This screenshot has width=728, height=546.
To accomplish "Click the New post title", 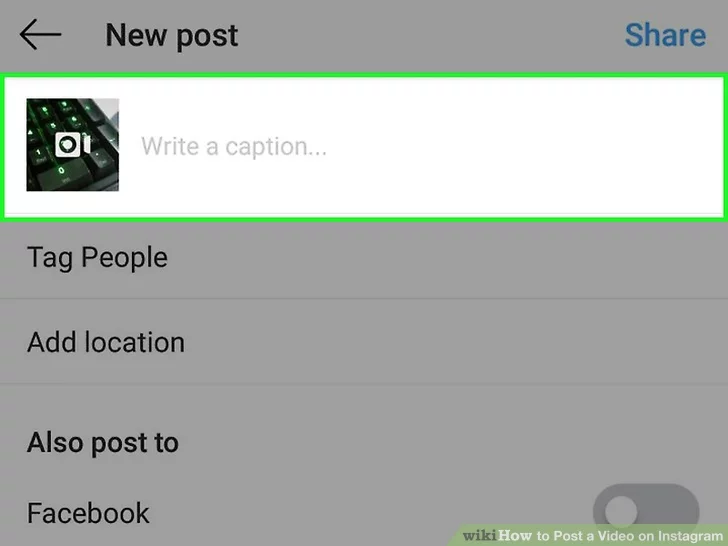I will point(172,35).
